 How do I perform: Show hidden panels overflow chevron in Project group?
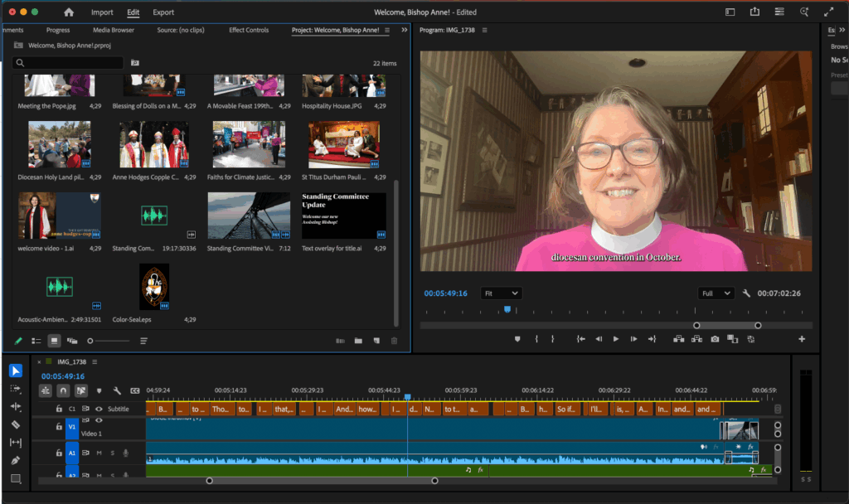coord(404,31)
